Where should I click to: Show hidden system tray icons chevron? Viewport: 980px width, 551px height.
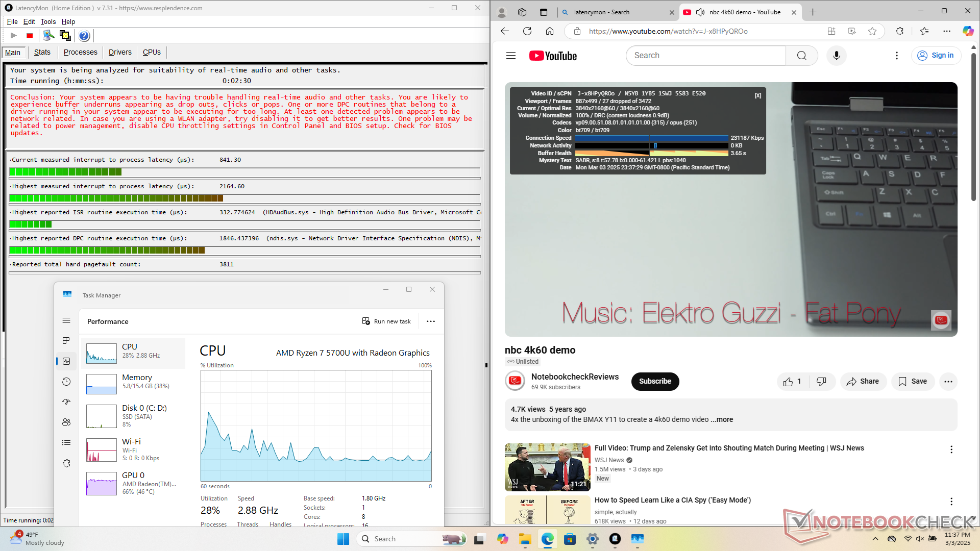pos(875,539)
